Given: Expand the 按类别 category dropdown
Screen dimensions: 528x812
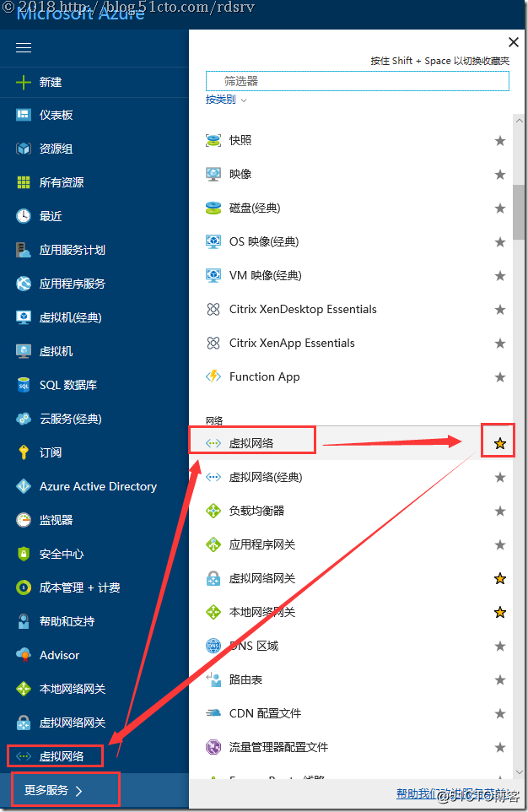Looking at the screenshot, I should click(x=226, y=100).
